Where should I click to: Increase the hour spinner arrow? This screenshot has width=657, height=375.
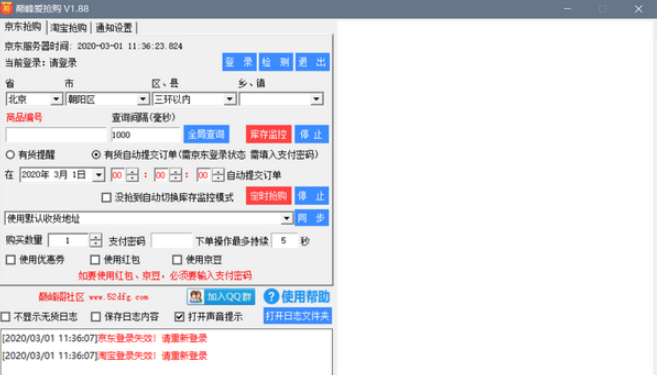(132, 171)
